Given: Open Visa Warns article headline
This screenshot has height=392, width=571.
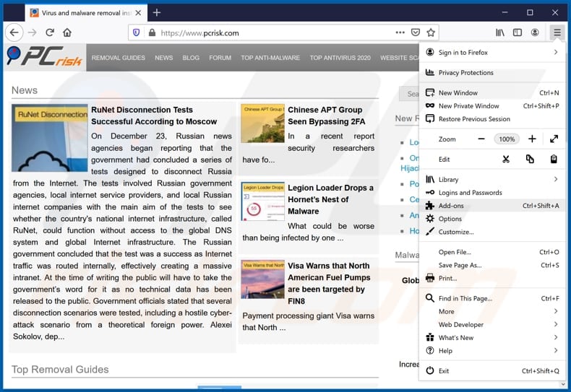Looking at the screenshot, I should (x=329, y=283).
